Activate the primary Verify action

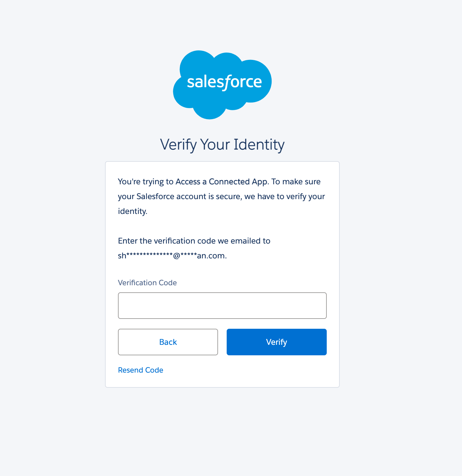click(276, 342)
